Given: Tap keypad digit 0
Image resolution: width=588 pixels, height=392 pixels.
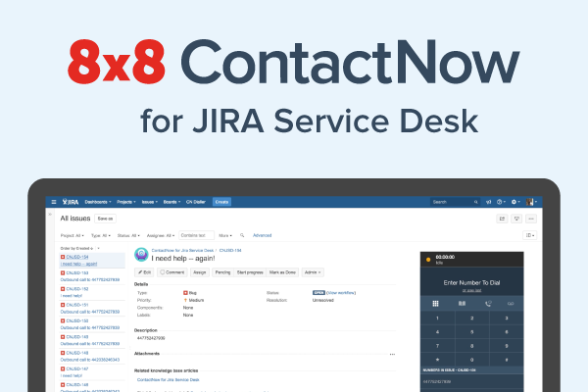Looking at the screenshot, I should [x=472, y=360].
